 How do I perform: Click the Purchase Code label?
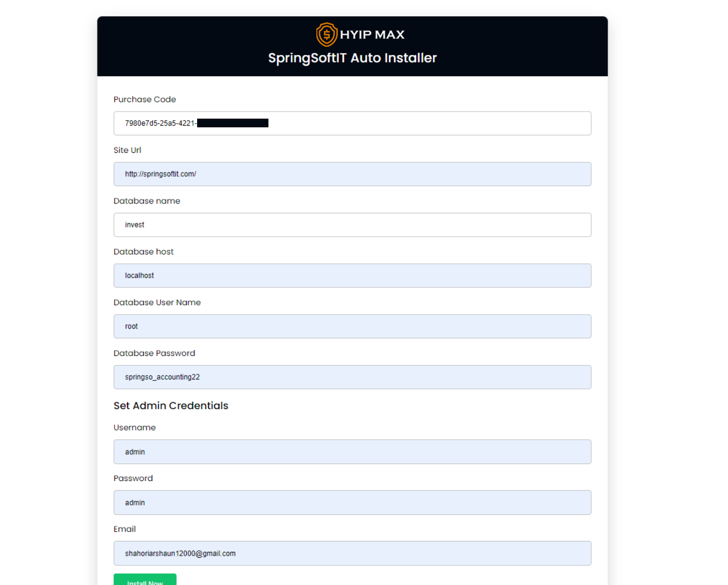point(145,100)
